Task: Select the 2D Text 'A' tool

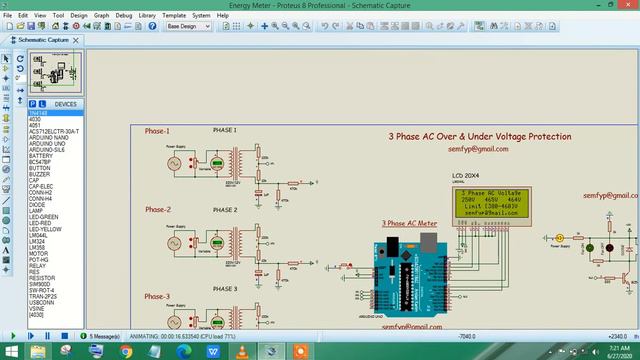Action: [6, 250]
